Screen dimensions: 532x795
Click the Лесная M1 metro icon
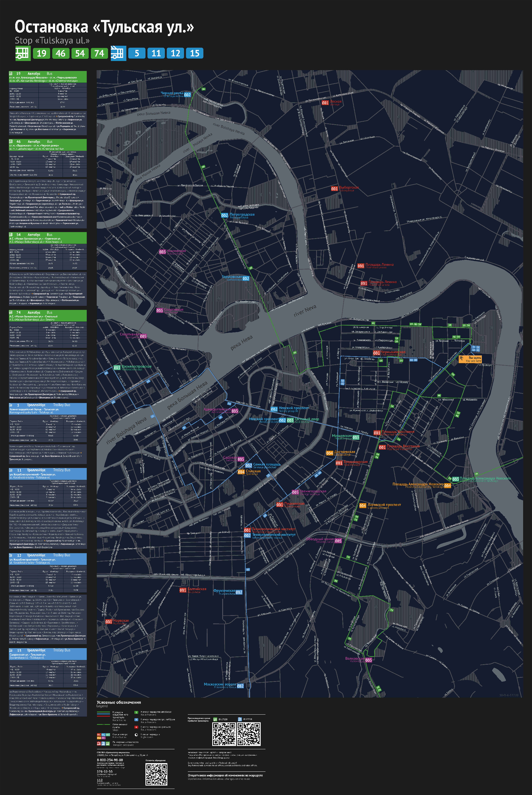point(325,103)
